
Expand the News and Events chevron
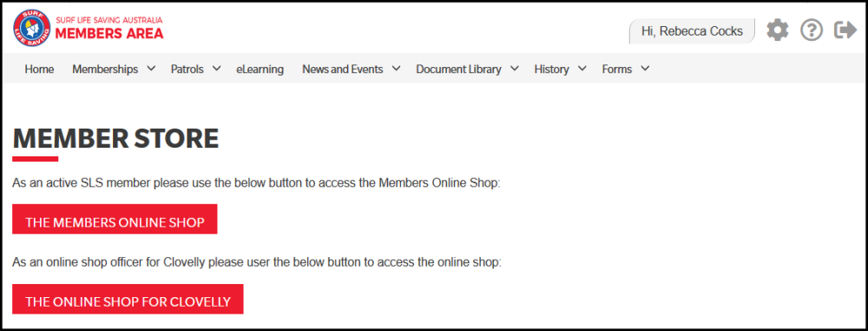tap(396, 69)
